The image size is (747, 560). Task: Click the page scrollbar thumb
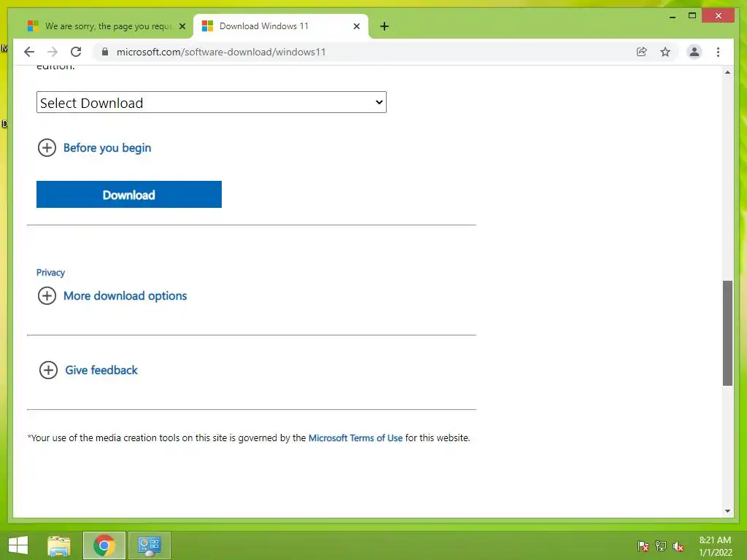click(727, 332)
